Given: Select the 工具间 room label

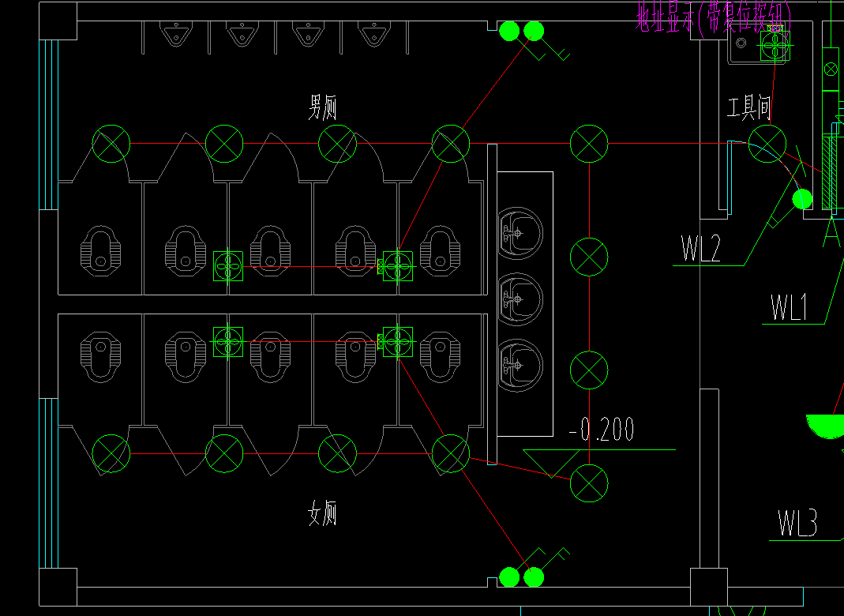Looking at the screenshot, I should [x=748, y=107].
